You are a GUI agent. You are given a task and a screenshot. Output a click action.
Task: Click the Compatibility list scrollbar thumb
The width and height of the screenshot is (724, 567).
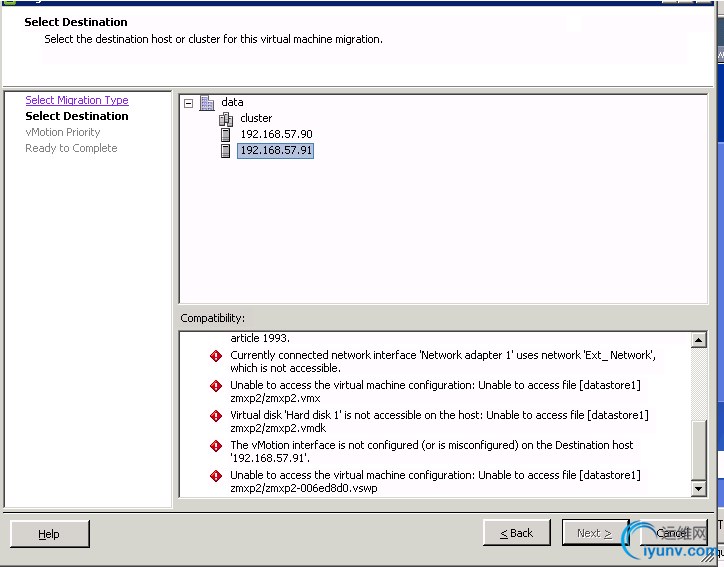pyautogui.click(x=699, y=450)
